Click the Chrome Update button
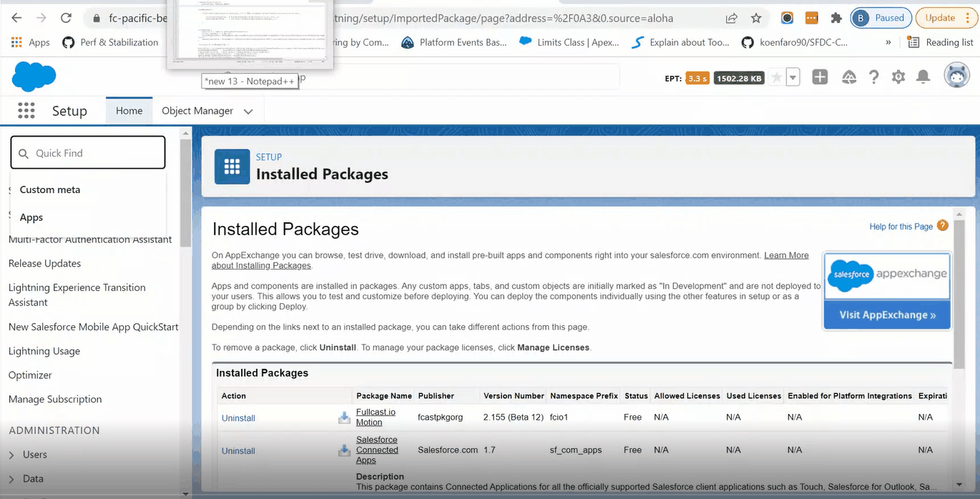 pos(947,18)
